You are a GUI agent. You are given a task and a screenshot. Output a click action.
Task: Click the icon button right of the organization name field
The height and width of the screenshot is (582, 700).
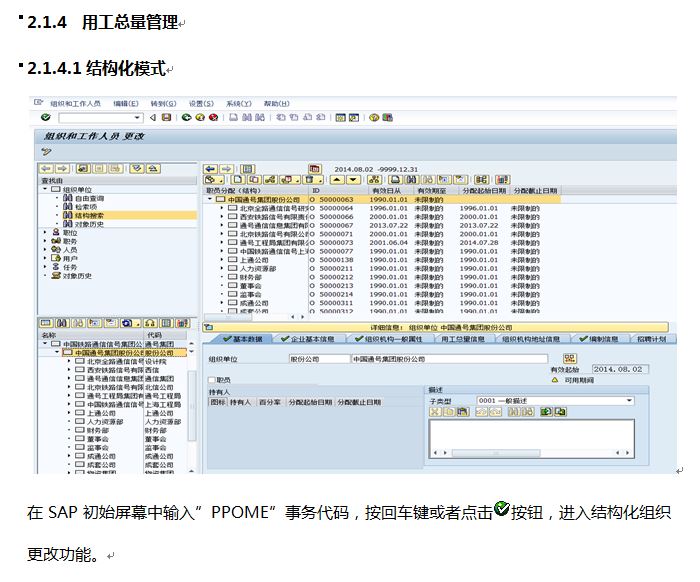click(x=570, y=358)
